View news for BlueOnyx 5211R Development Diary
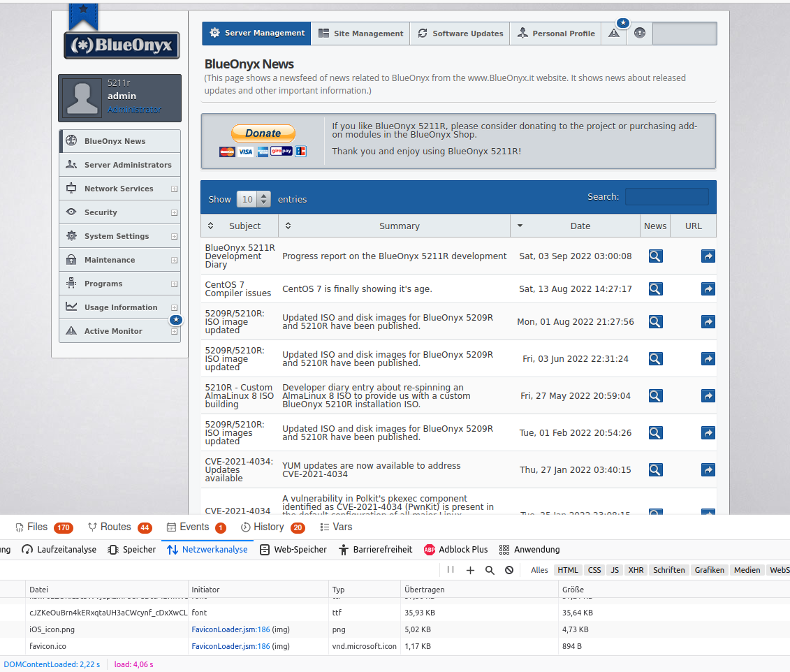 (655, 256)
